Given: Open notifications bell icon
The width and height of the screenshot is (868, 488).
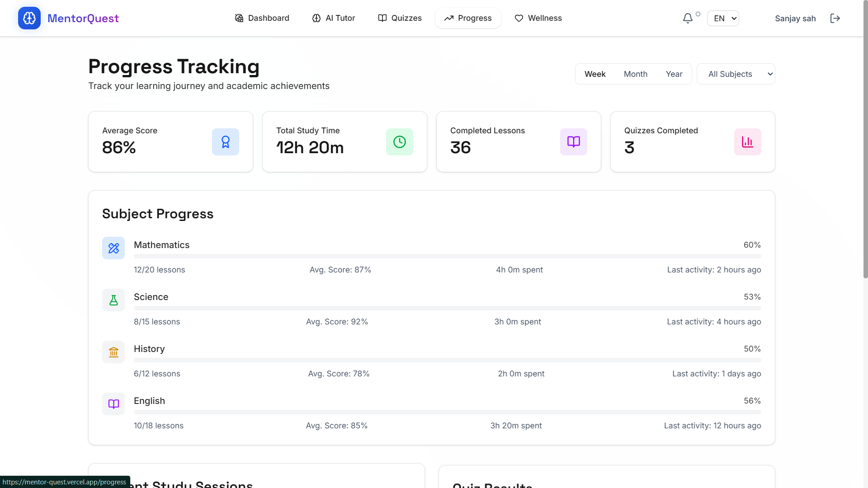Looking at the screenshot, I should 688,18.
